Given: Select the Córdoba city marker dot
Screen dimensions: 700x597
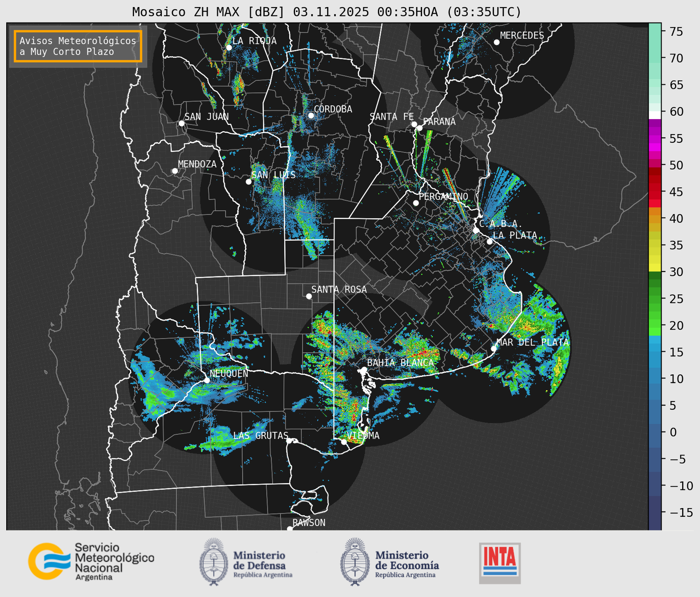Looking at the screenshot, I should (x=311, y=115).
